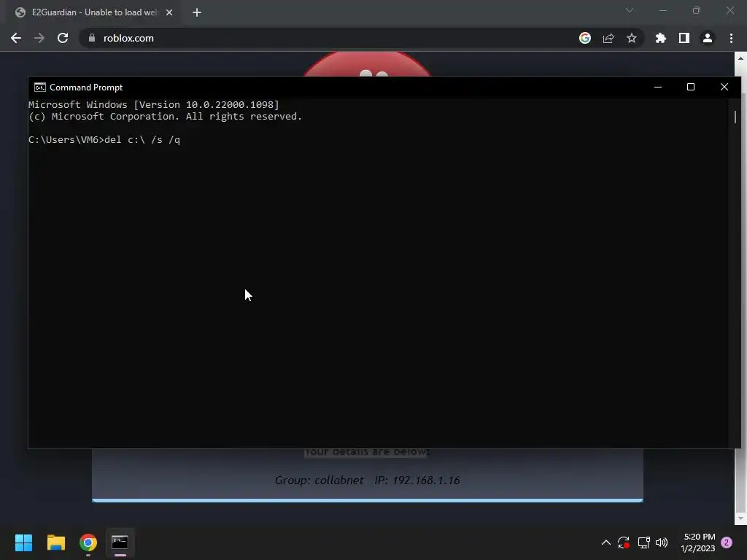Close the Command Prompt window
The image size is (747, 560).
point(724,87)
